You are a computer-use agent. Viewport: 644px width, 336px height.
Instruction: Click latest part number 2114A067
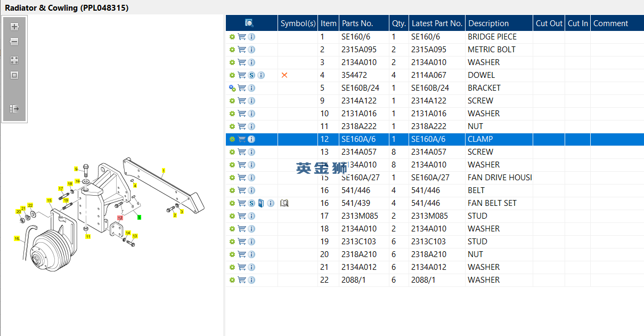pos(429,75)
